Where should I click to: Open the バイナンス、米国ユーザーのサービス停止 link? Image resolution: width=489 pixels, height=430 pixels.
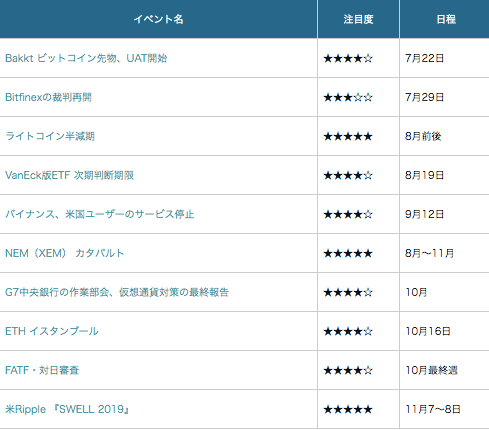(x=99, y=214)
